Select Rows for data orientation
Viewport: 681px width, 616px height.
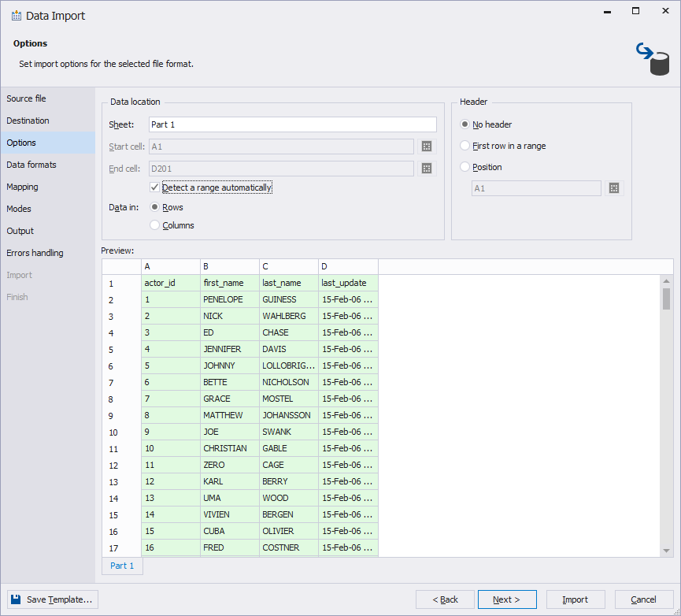(155, 207)
